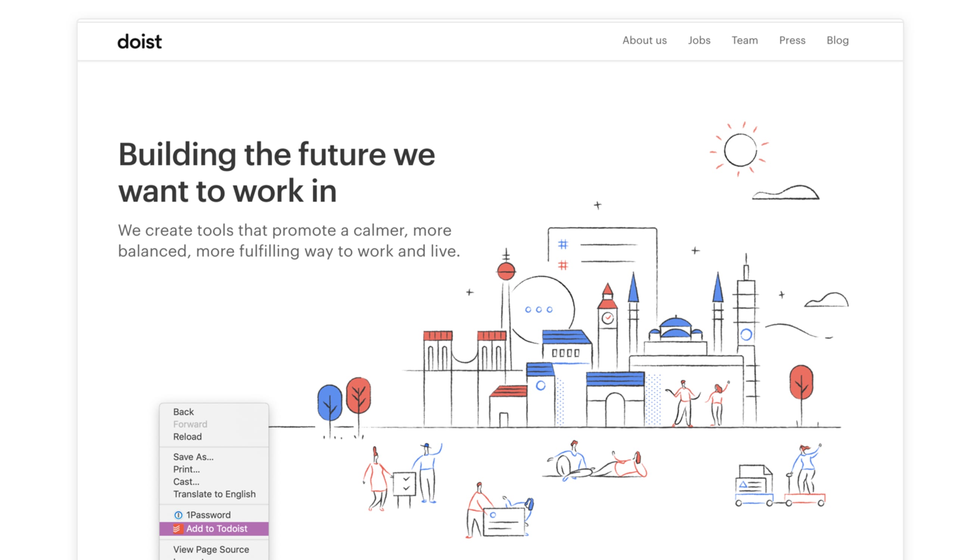The image size is (980, 560).
Task: Click the 1Password menu entry
Action: [208, 515]
